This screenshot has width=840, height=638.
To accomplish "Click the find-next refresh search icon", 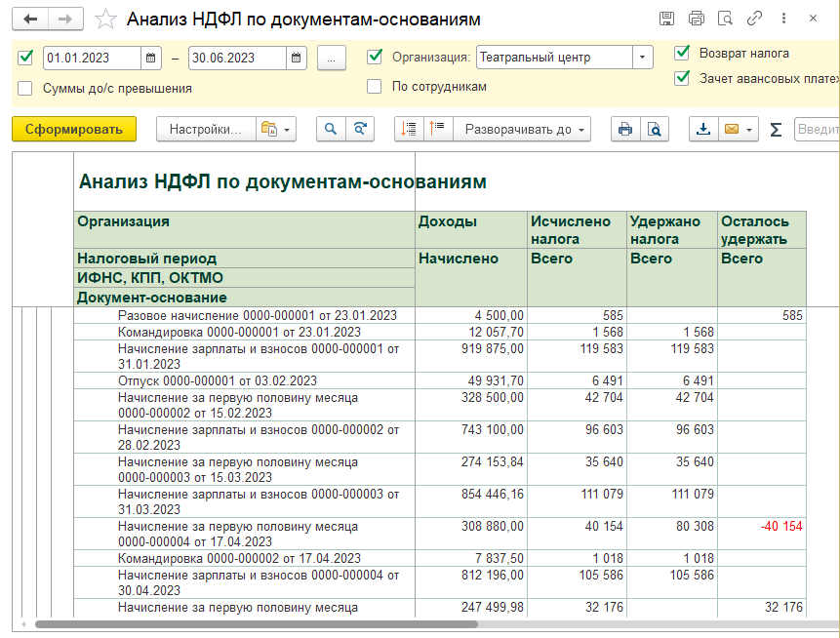I will point(360,129).
